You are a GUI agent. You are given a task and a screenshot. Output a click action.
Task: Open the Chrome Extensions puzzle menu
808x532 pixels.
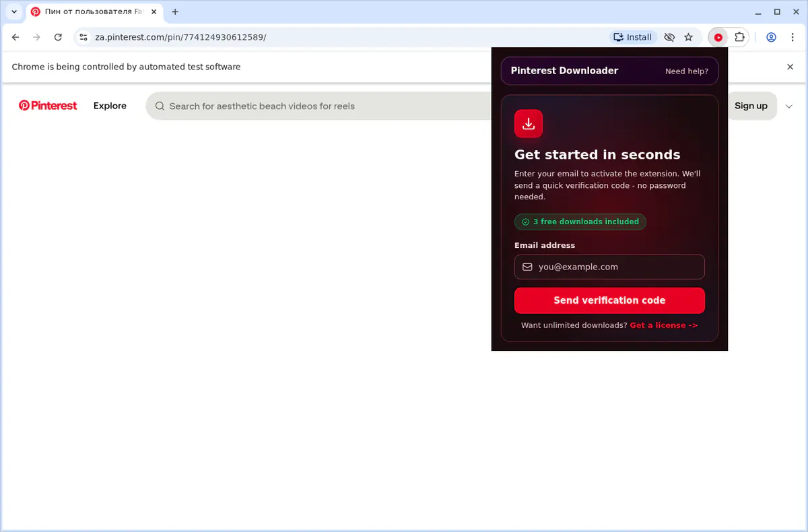[x=739, y=38]
